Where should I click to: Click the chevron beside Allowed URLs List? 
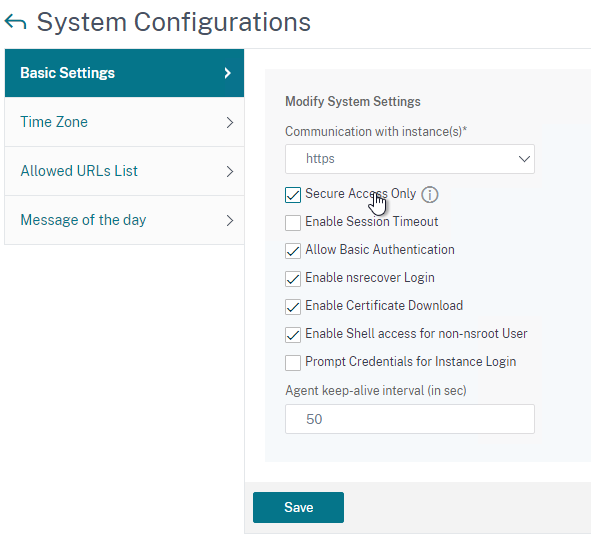click(230, 171)
